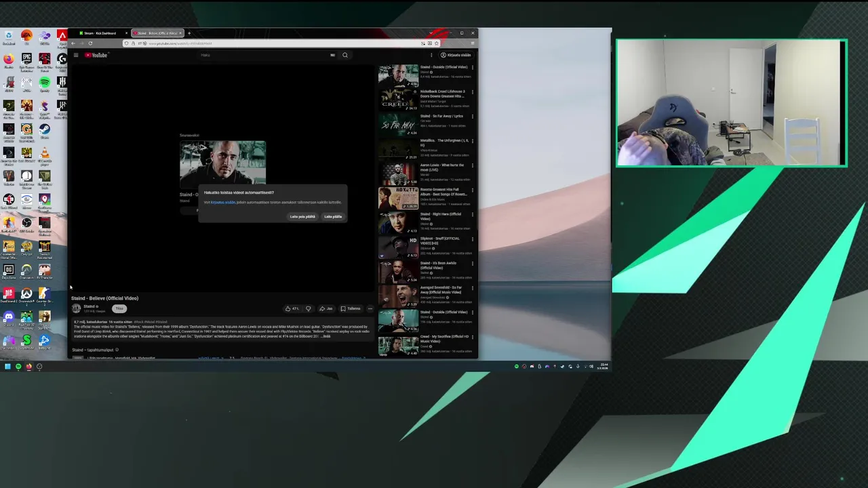Select the Steam desktop icon
Viewport: 868px width, 488px height.
pyautogui.click(x=44, y=131)
